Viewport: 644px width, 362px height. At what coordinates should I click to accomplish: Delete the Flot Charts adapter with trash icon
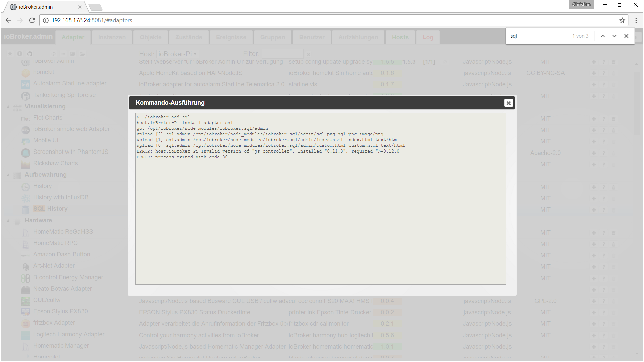coord(613,119)
